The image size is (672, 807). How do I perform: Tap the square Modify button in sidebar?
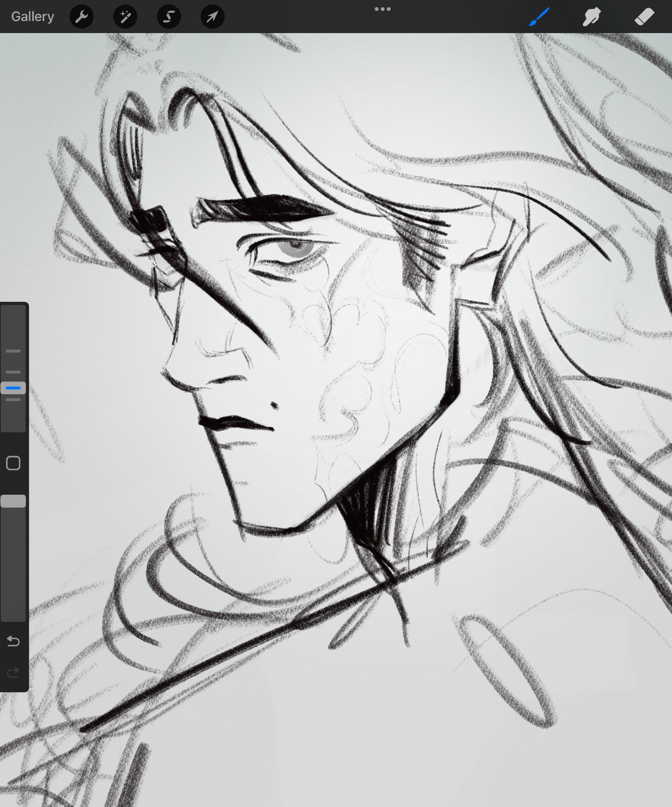pos(13,463)
